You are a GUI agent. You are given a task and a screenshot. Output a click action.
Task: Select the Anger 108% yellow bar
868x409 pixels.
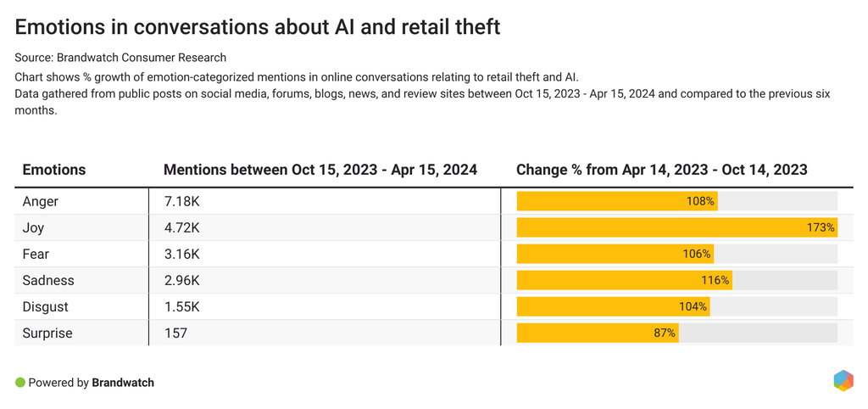(617, 202)
